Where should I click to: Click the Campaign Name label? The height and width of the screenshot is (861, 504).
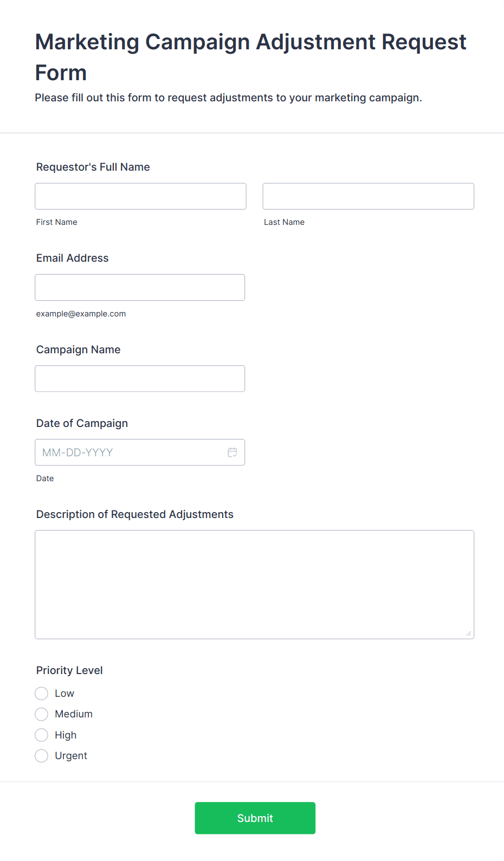(x=79, y=349)
